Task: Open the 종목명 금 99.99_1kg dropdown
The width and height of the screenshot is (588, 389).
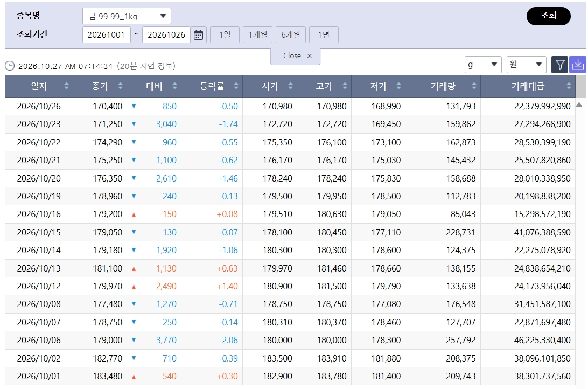Action: (127, 16)
